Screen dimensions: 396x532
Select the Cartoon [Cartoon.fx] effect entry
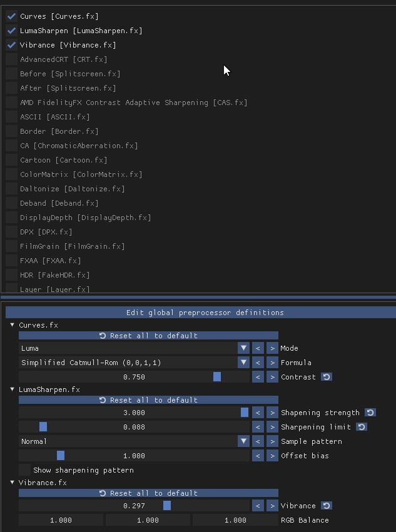point(64,160)
